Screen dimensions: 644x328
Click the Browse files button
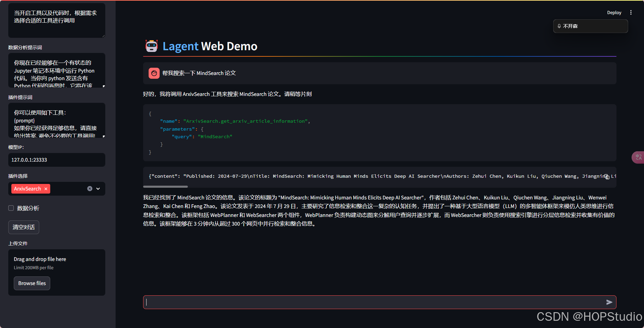point(32,283)
